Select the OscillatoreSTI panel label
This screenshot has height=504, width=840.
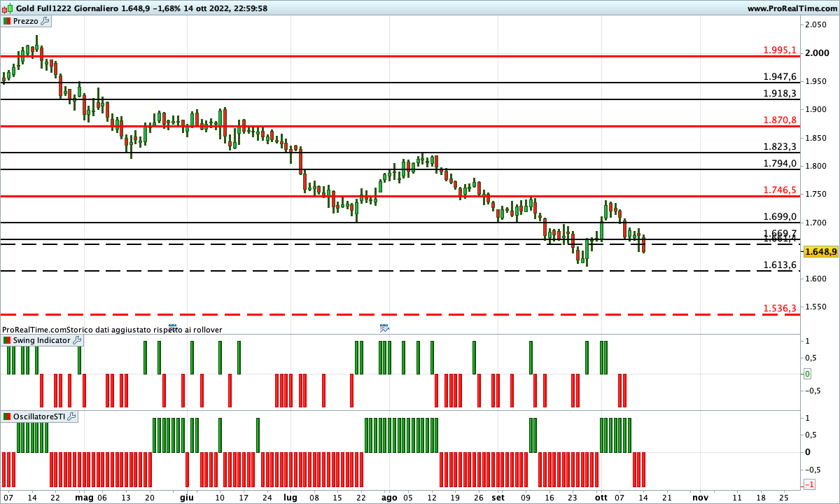[x=39, y=416]
